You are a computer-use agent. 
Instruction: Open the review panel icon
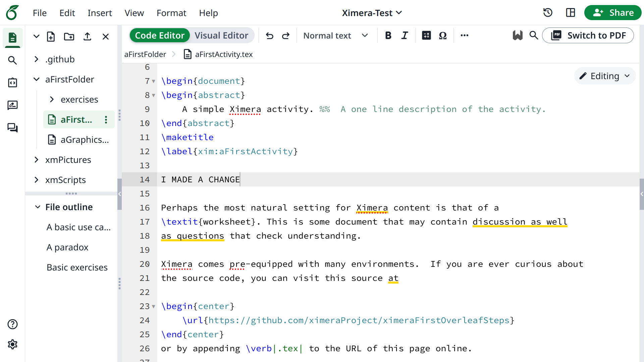[12, 105]
